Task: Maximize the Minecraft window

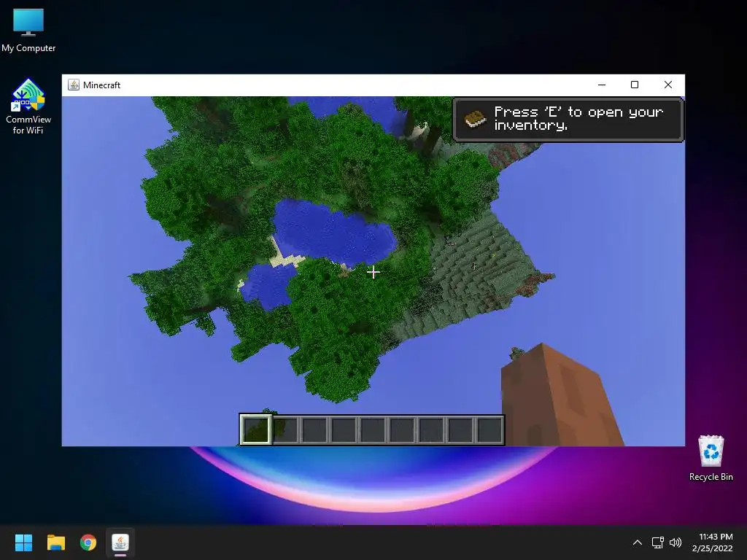Action: click(x=635, y=85)
